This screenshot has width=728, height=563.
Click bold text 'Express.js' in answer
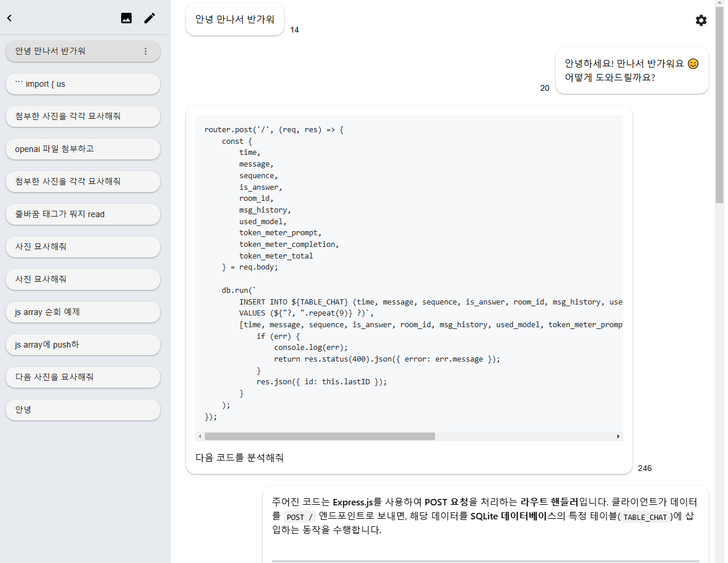tap(353, 502)
